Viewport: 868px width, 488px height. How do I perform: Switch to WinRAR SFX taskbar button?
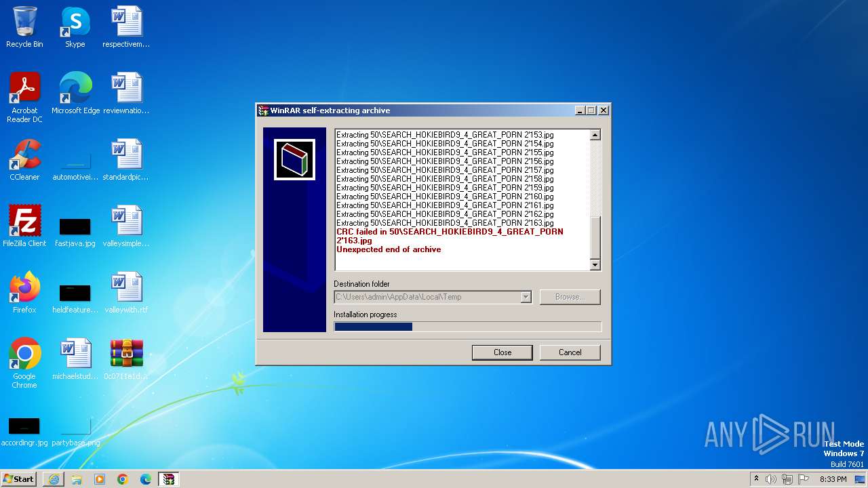(169, 479)
